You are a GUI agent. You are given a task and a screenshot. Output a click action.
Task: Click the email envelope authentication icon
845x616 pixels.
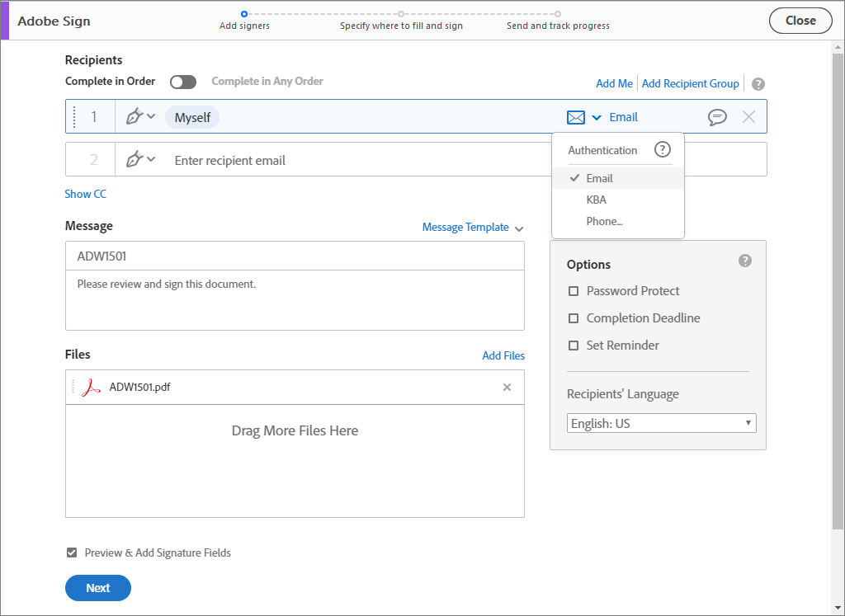click(576, 117)
